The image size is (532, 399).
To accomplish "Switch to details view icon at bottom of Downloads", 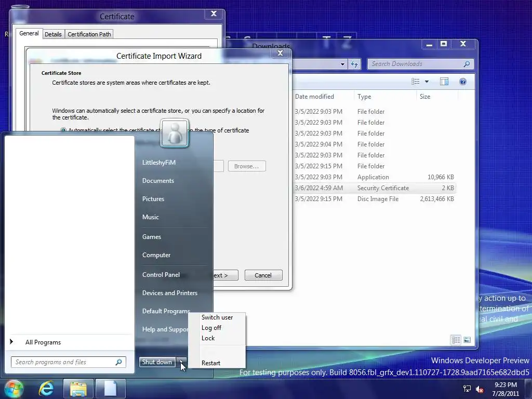I will point(456,340).
